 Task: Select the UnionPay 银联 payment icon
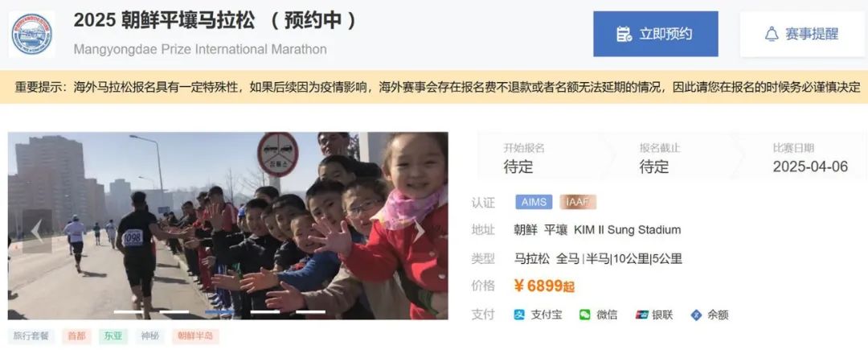tap(642, 315)
